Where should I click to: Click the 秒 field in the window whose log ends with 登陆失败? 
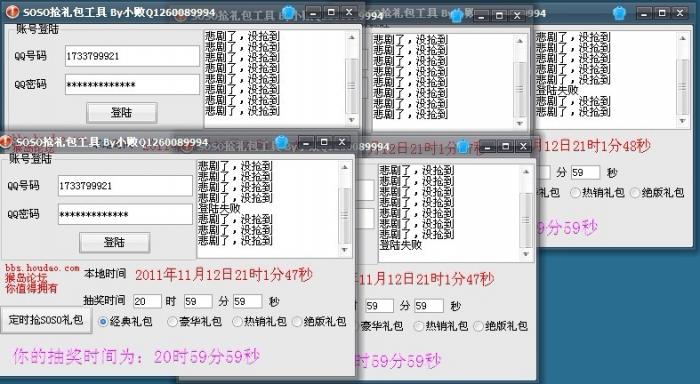pyautogui.click(x=429, y=306)
